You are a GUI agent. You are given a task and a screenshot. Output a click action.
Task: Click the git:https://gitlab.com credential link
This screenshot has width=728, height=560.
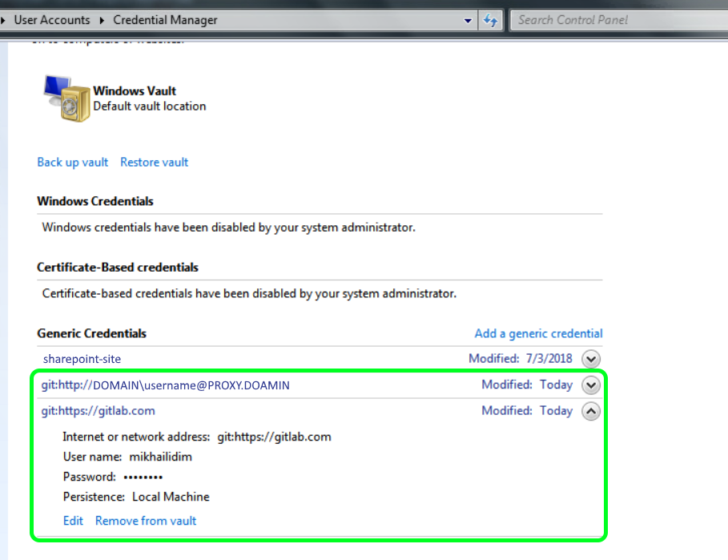[x=97, y=411]
